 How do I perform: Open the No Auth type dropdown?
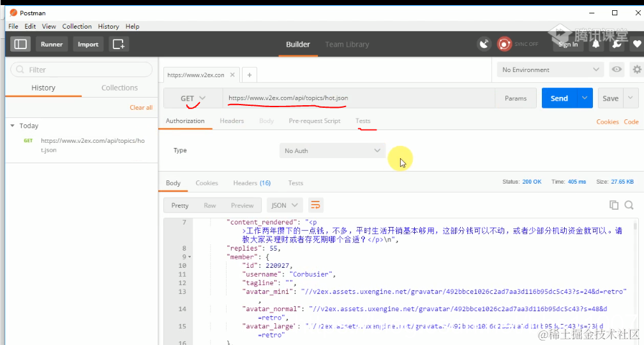click(x=333, y=150)
